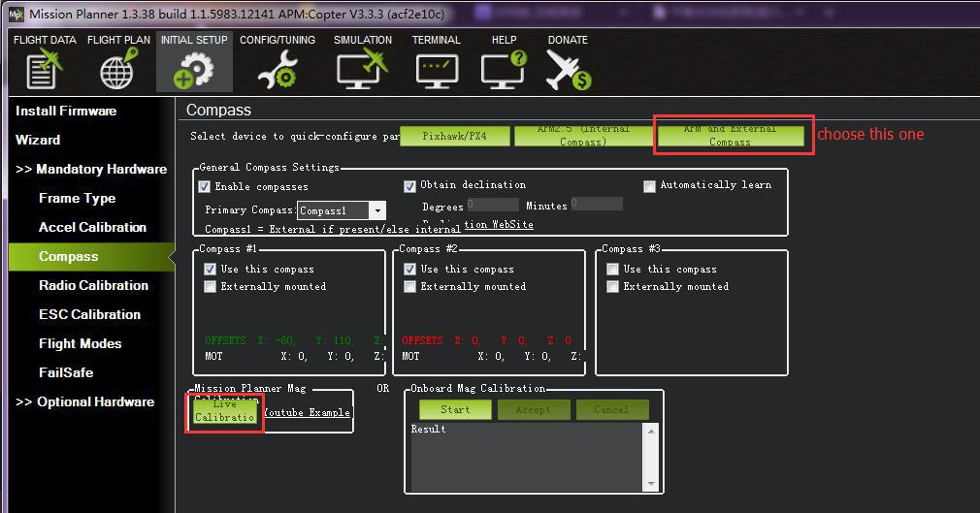
Task: Open the Simulation monitor icon
Action: (x=362, y=70)
